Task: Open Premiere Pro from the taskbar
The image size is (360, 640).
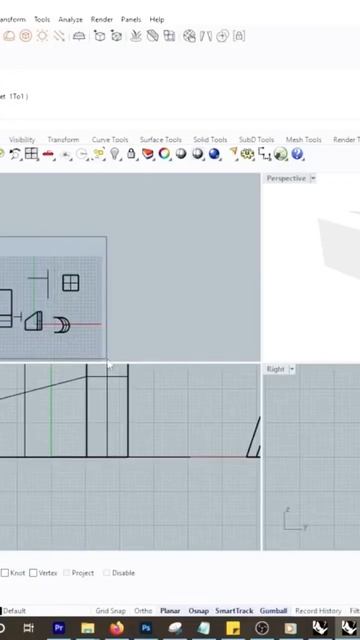Action: (x=59, y=628)
